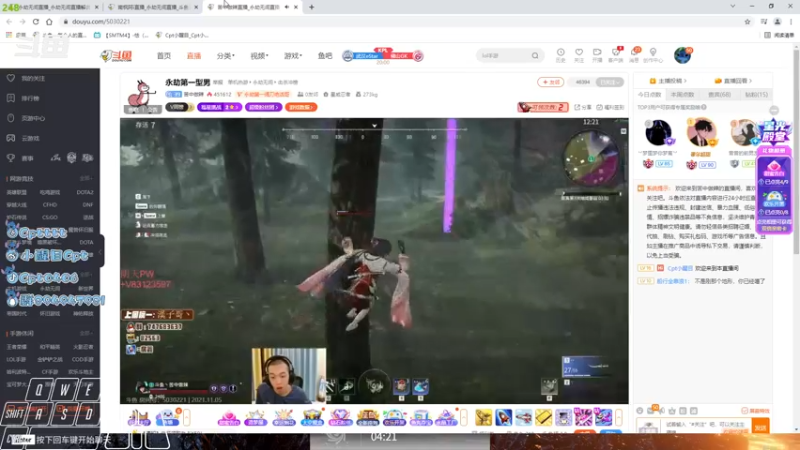Open the 星光殿堂 promo banner
800x450 pixels.
[774, 133]
